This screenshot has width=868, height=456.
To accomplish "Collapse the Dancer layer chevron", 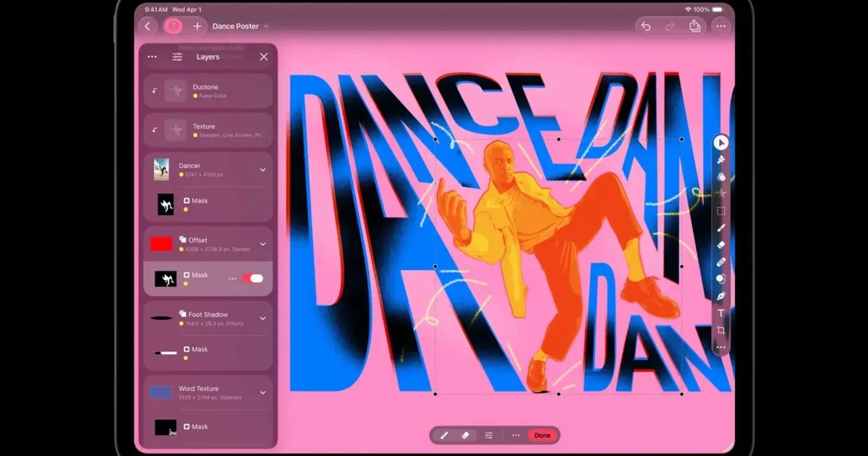I will [263, 170].
